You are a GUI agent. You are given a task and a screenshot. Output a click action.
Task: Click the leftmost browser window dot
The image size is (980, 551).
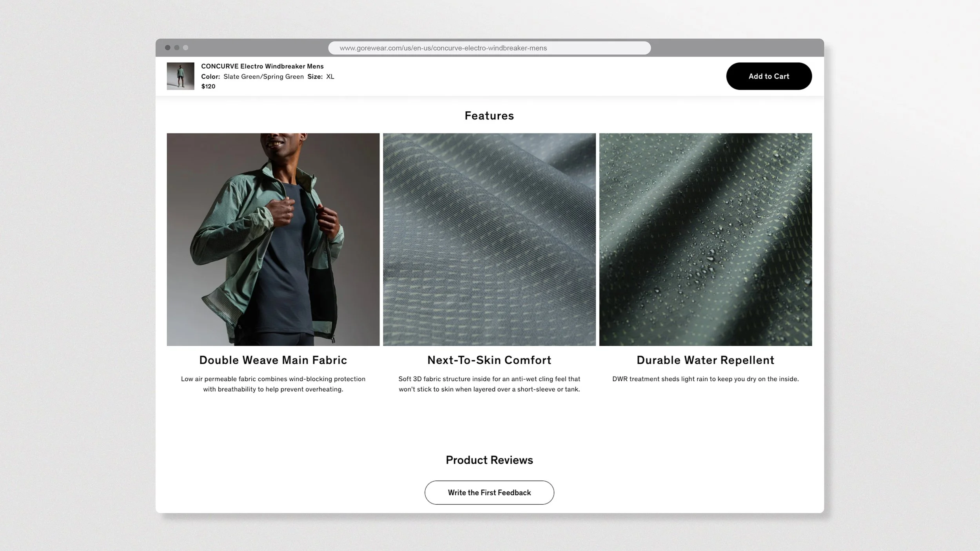tap(169, 48)
